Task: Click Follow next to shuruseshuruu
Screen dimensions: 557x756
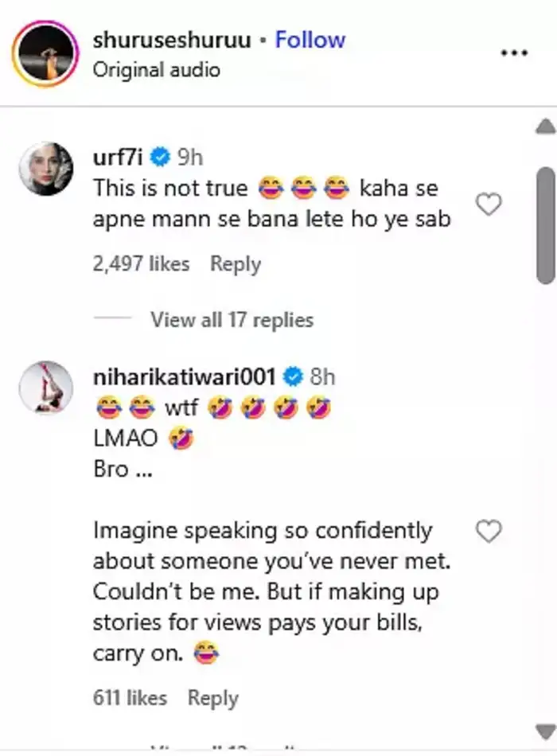Action: (310, 39)
